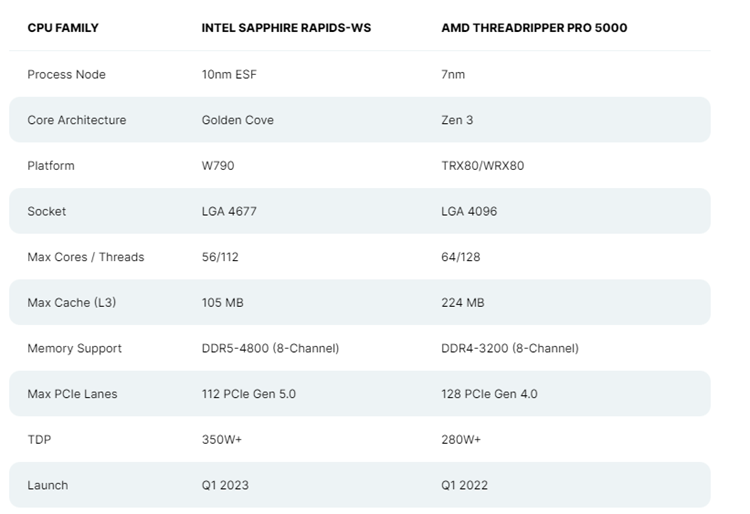
Task: Select the 'Launch' row label
Action: pos(48,485)
